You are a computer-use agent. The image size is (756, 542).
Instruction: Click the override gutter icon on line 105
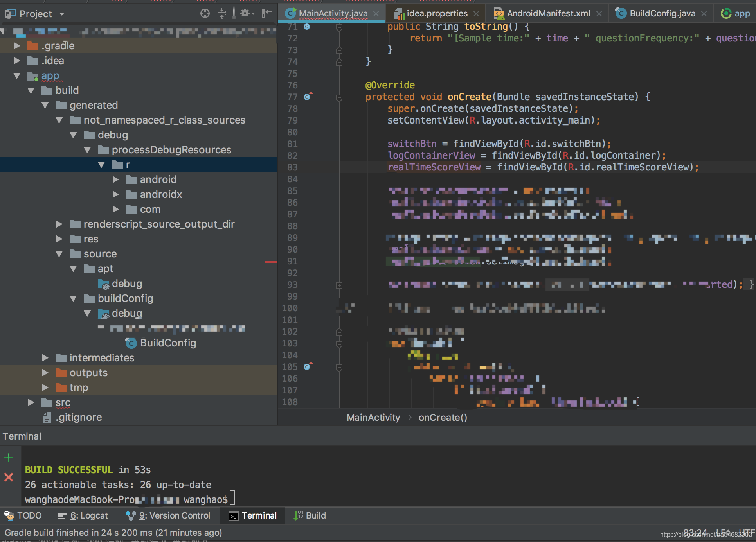click(308, 366)
